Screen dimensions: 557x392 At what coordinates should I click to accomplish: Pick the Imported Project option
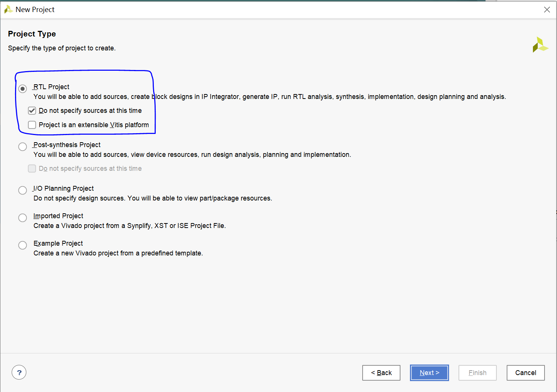coord(23,218)
